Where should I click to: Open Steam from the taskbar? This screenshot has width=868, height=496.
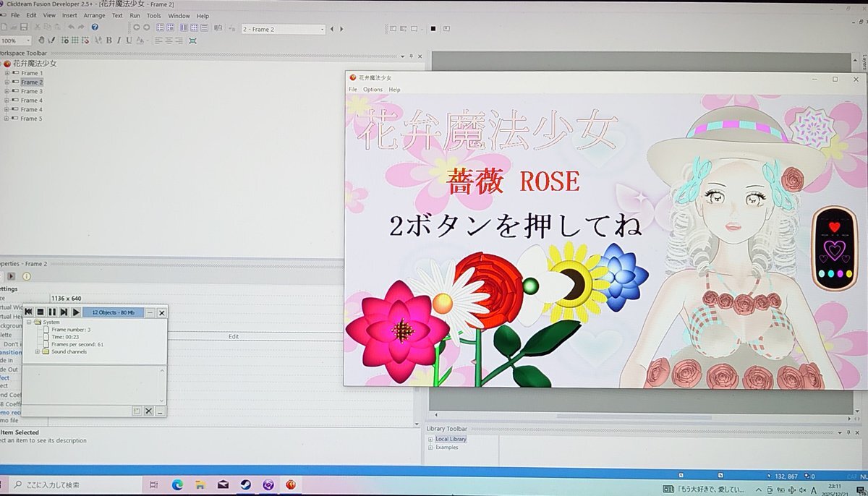tap(245, 484)
